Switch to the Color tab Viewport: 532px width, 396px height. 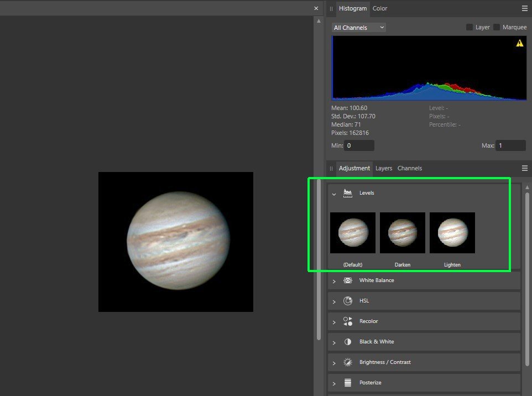380,8
